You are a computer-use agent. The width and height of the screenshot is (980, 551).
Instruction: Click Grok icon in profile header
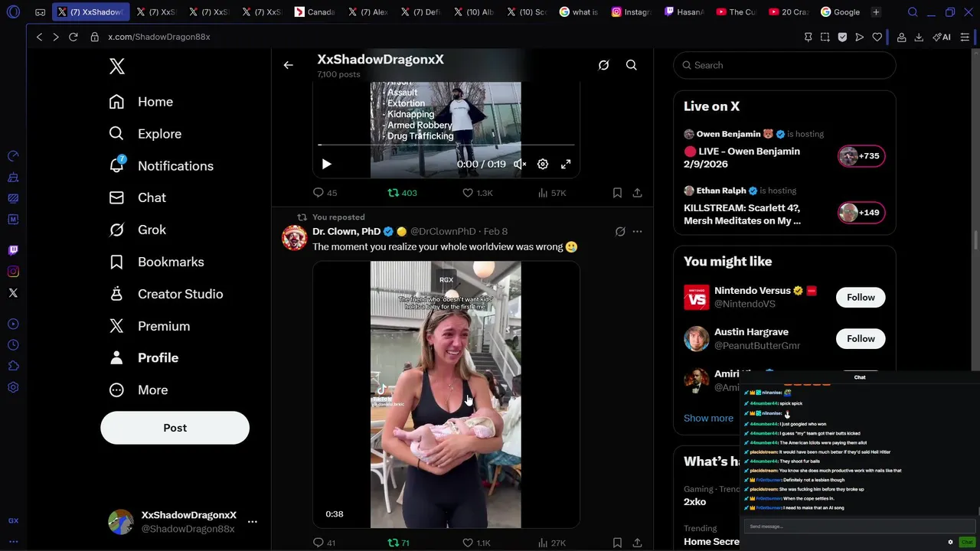[x=603, y=65]
